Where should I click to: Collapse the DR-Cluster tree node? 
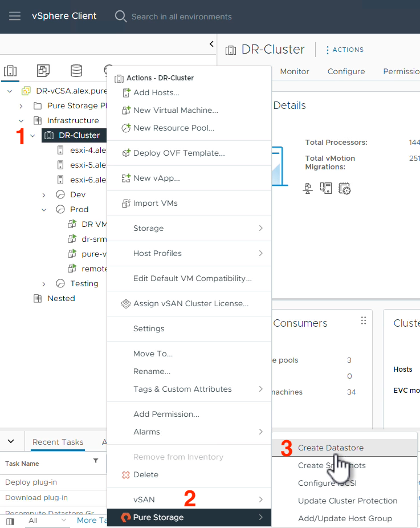pyautogui.click(x=32, y=136)
